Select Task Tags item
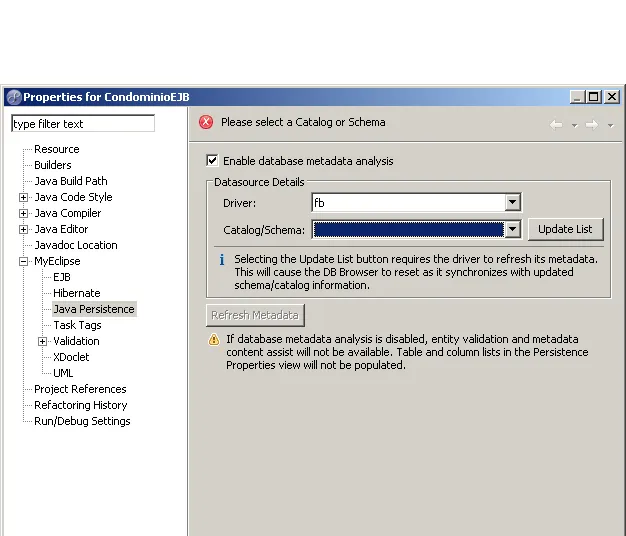The width and height of the screenshot is (626, 536). (77, 325)
